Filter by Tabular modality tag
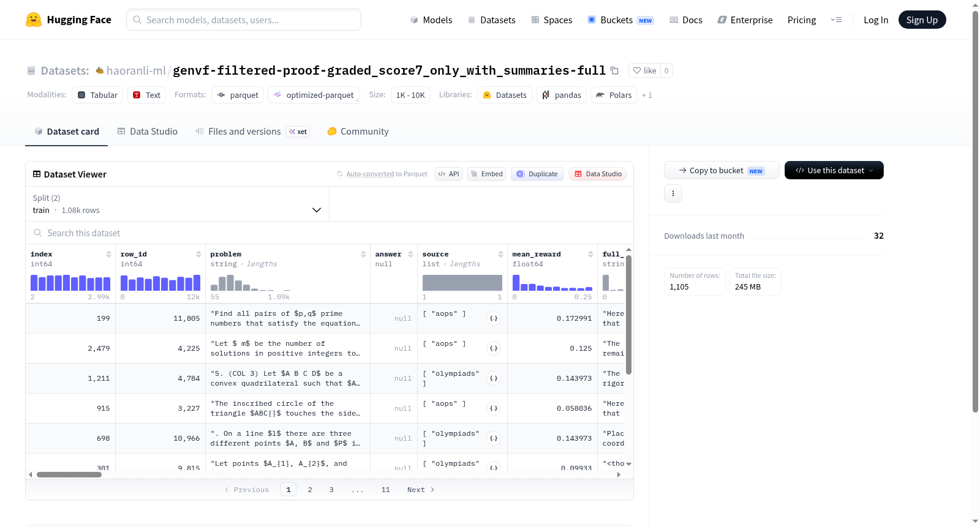Viewport: 980px width, 527px height. tap(97, 95)
